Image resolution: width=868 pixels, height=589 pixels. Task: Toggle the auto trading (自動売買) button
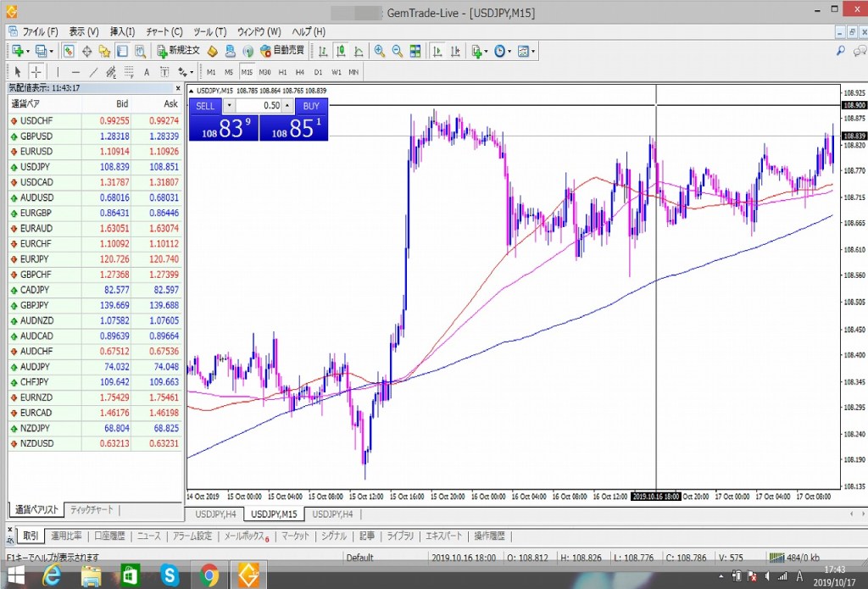point(283,51)
